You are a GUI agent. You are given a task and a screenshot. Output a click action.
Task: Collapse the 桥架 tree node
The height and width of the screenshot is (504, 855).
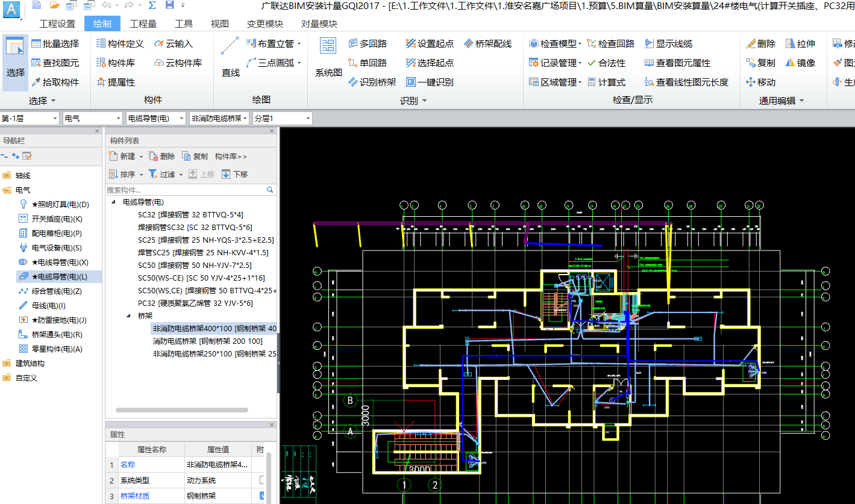click(128, 316)
